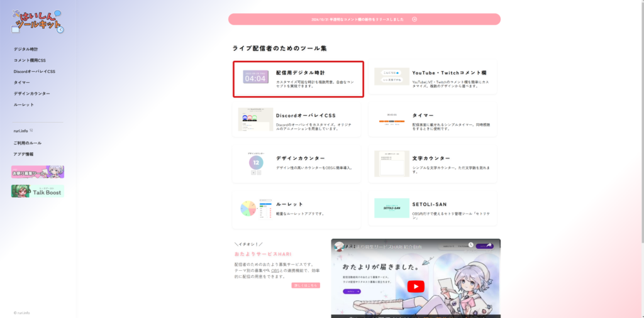Click the 詳しくはこちら button

coord(306,285)
